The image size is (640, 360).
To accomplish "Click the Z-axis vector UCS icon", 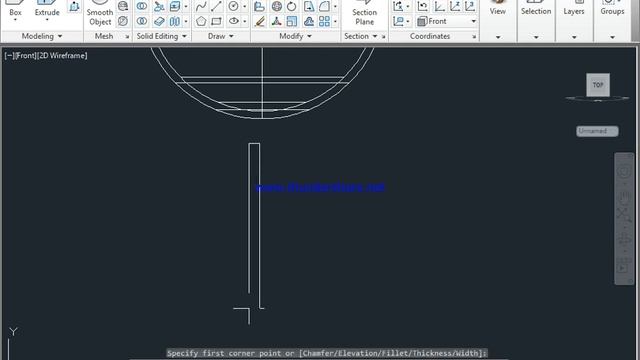I will [x=455, y=6].
